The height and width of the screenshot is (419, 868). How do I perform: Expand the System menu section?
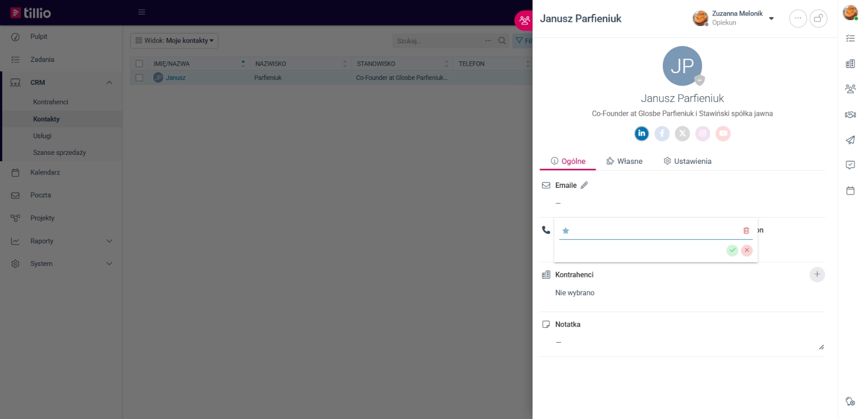click(109, 264)
